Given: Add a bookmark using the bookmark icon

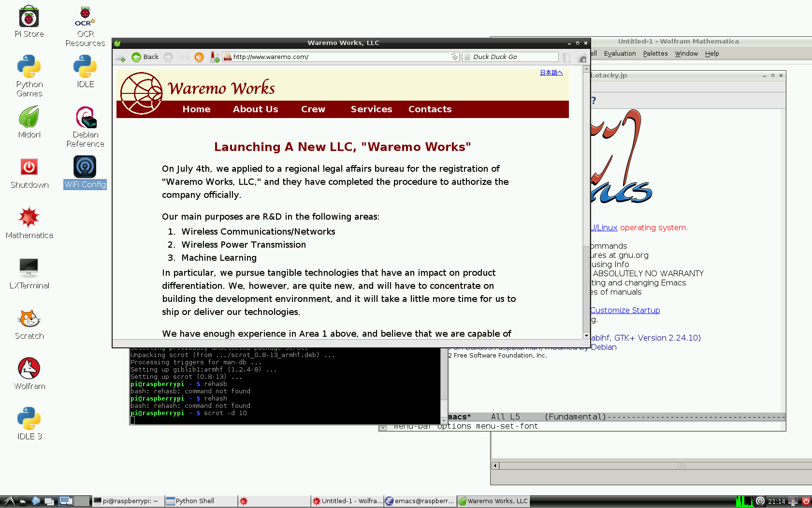Looking at the screenshot, I should [215, 57].
